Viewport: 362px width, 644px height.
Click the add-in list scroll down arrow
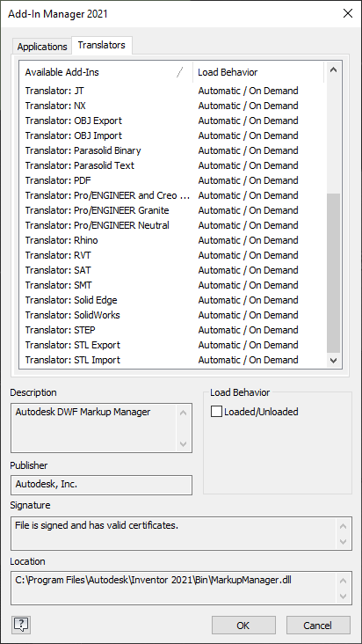[x=333, y=360]
